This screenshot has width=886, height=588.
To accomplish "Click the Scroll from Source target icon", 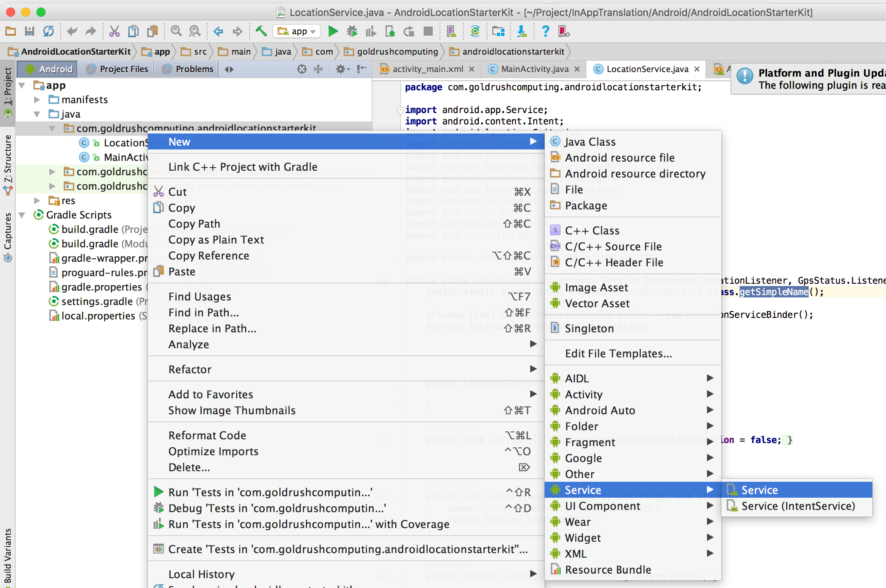I will pos(302,69).
